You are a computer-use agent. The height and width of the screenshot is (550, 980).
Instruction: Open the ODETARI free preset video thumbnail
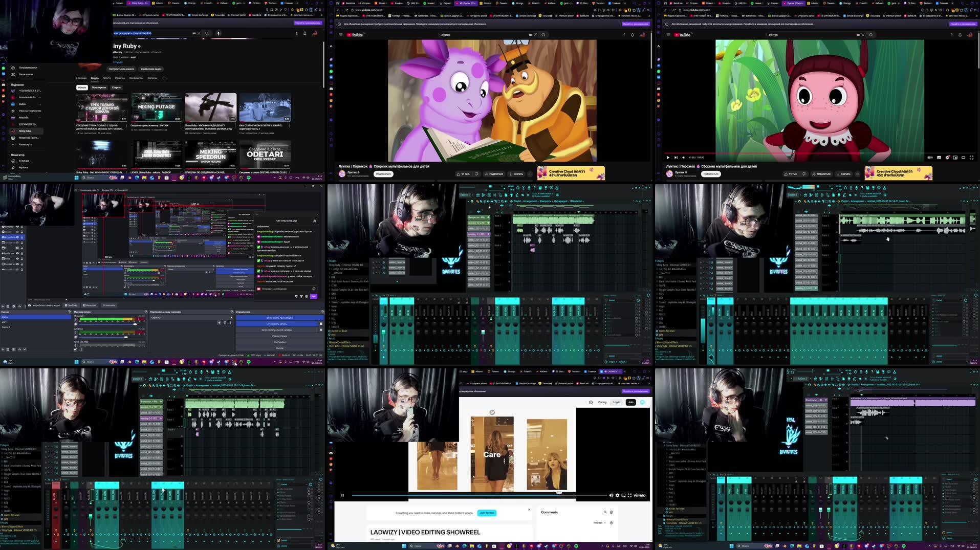tap(265, 154)
